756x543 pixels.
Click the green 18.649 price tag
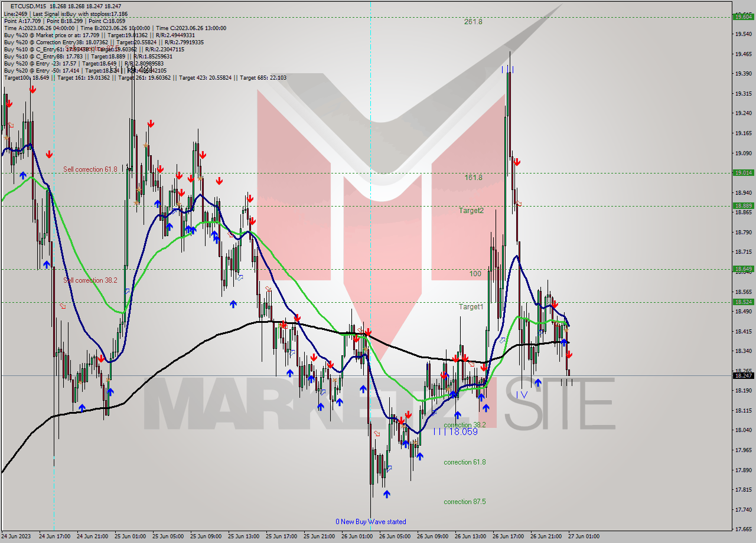[743, 269]
